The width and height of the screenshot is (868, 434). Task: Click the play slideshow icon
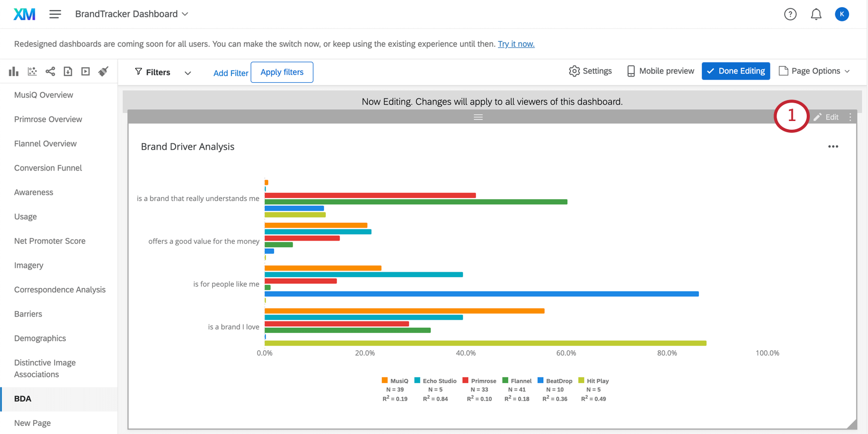(86, 71)
